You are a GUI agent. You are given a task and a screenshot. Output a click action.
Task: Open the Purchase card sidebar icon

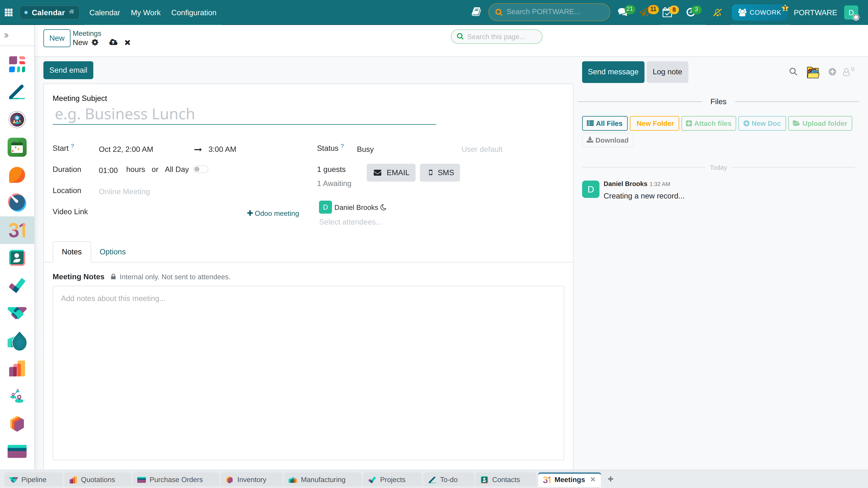pyautogui.click(x=17, y=451)
